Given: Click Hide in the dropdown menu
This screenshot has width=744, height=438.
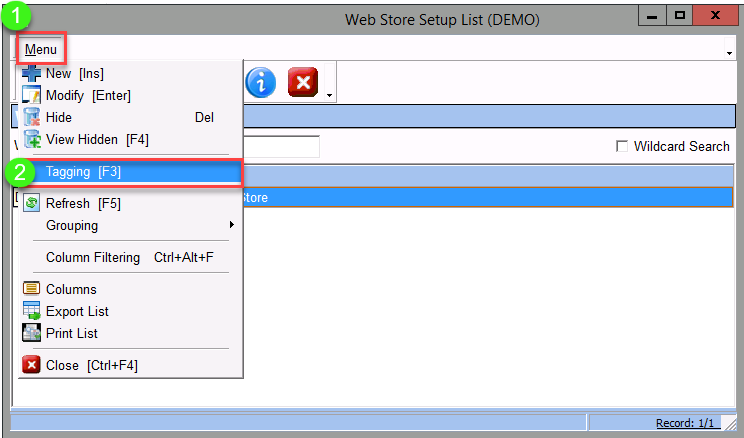Looking at the screenshot, I should tap(59, 117).
